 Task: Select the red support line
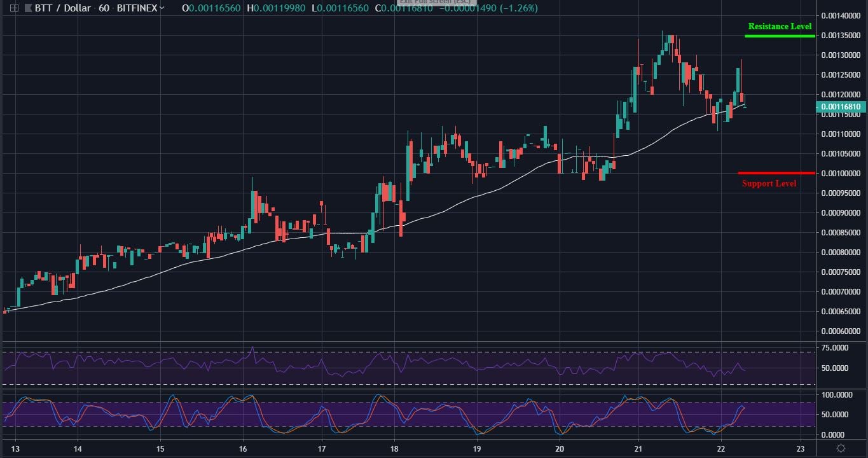(x=776, y=172)
